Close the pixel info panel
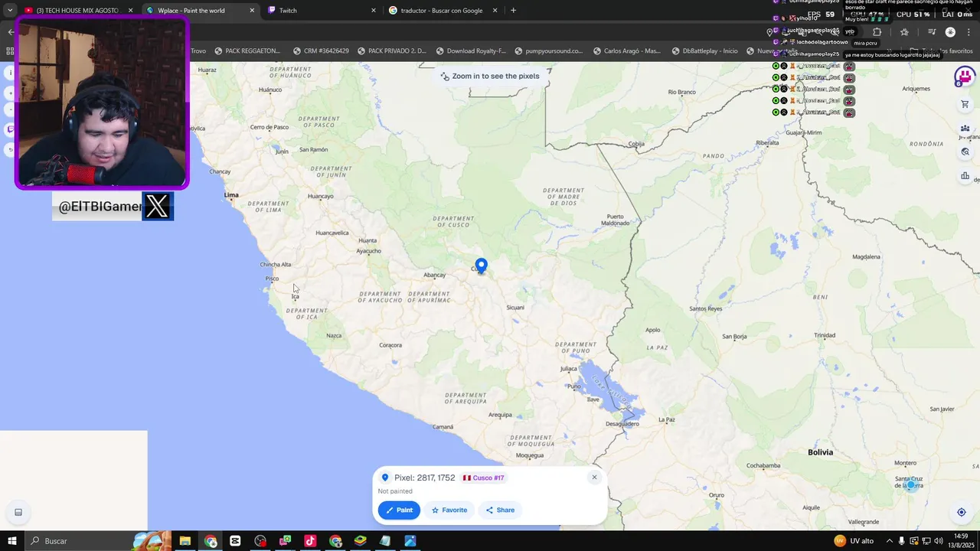 click(594, 478)
